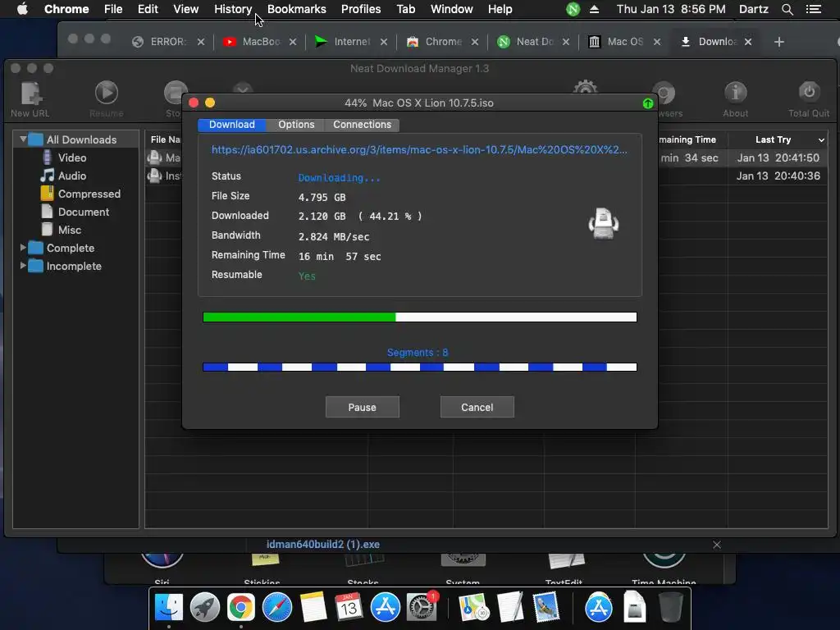Open Launchpad from the Dock
This screenshot has width=840, height=630.
tap(204, 608)
